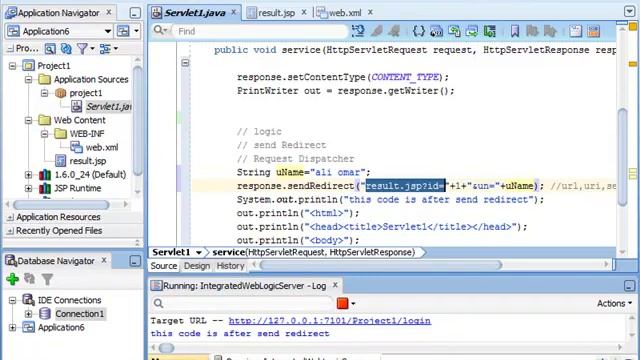Expand the Connection1 database node
The image size is (640, 360).
[29, 314]
